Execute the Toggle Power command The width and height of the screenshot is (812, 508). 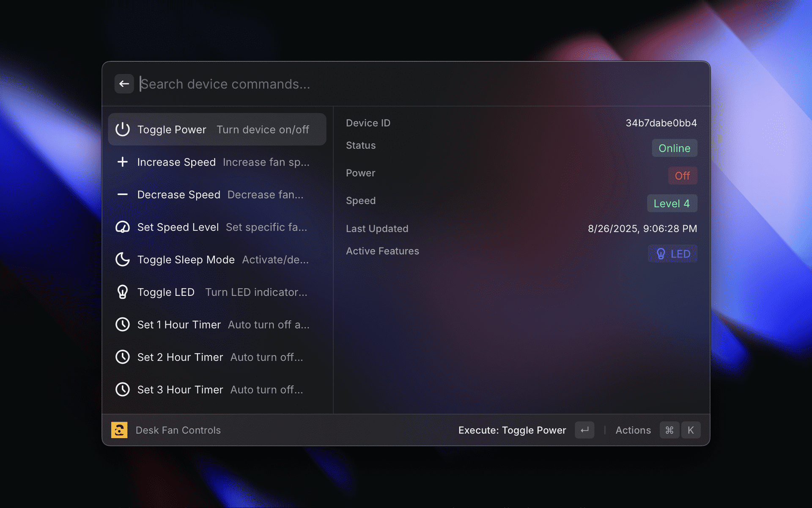(512, 430)
